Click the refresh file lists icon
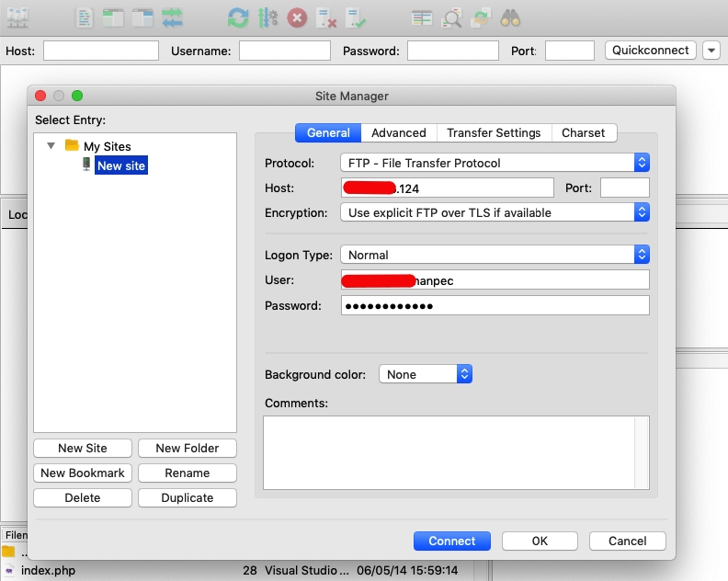This screenshot has height=581, width=728. pyautogui.click(x=238, y=17)
